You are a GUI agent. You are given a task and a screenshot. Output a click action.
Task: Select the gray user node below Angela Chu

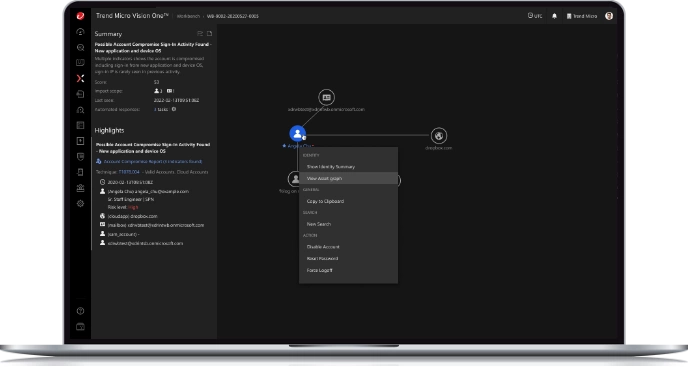pos(295,179)
